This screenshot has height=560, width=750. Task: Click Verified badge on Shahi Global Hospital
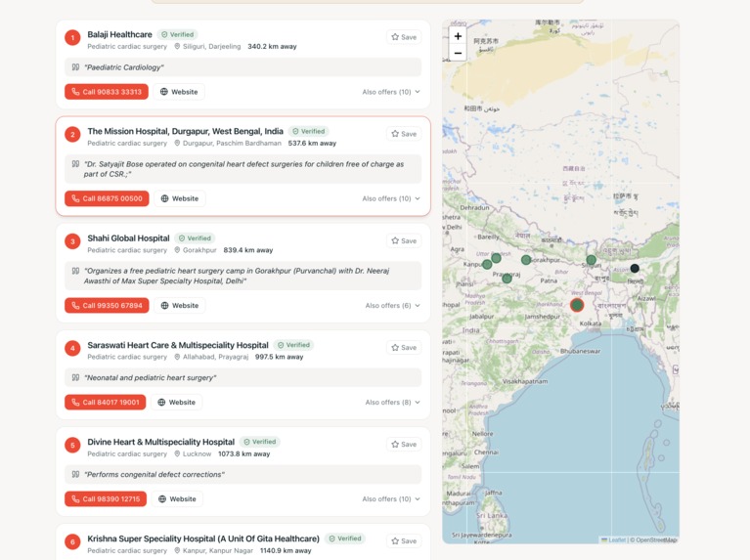[x=195, y=238]
